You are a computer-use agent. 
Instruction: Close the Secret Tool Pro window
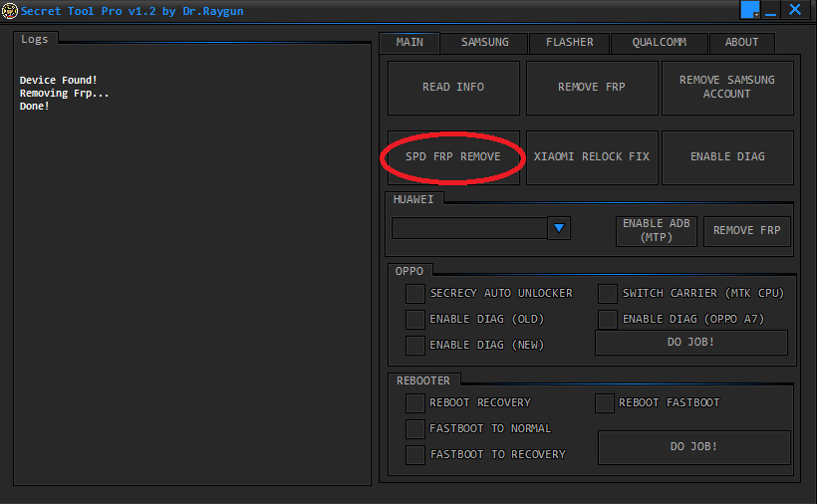pyautogui.click(x=795, y=10)
